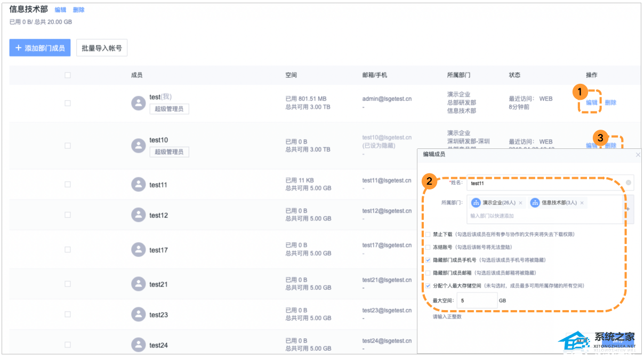Uncheck the 分配个人最大存储空间 option
Screen dimensions: 644x356
tap(428, 286)
